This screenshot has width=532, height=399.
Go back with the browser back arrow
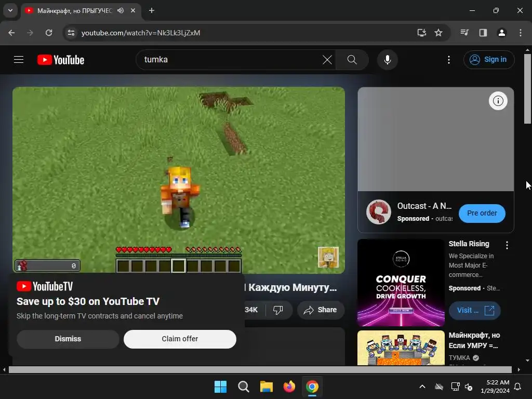pyautogui.click(x=11, y=33)
